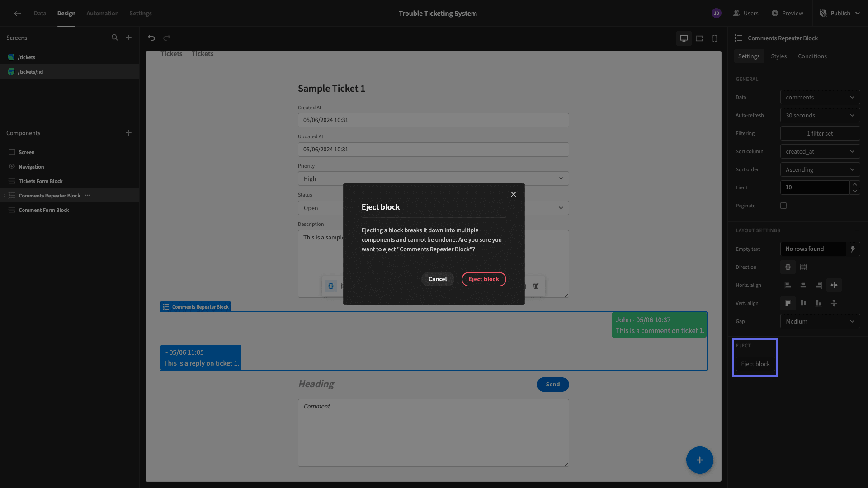Image resolution: width=868 pixels, height=488 pixels.
Task: Search screens with magnifier icon
Action: pyautogui.click(x=115, y=38)
